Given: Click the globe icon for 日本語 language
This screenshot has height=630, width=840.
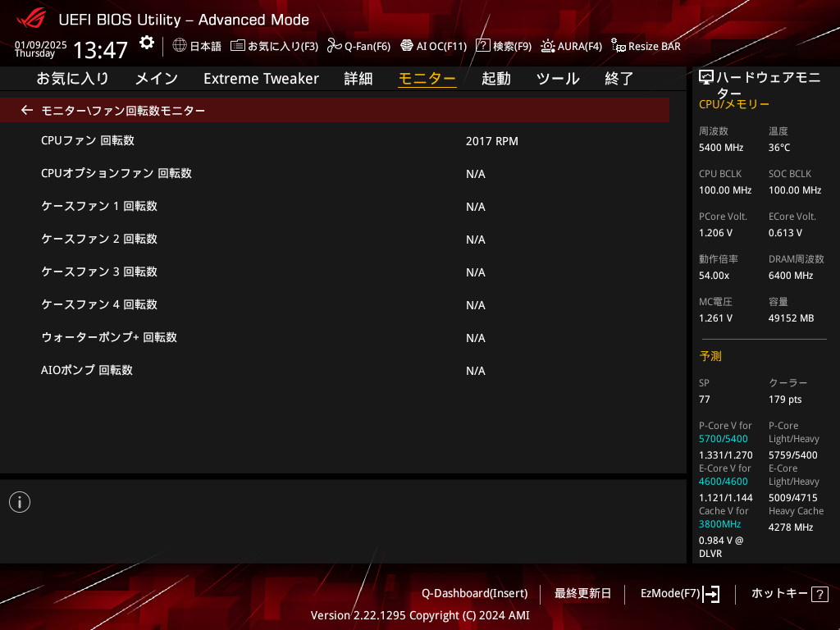Looking at the screenshot, I should point(180,46).
